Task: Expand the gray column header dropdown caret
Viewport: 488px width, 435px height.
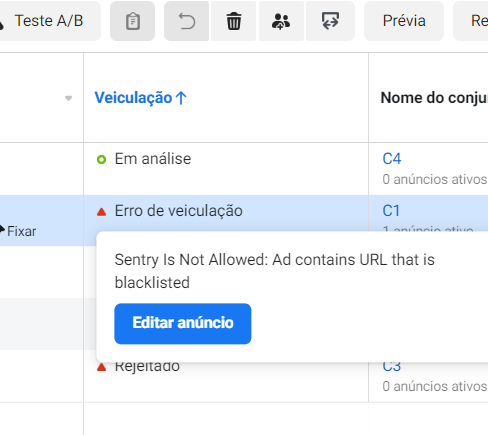Action: pos(68,98)
